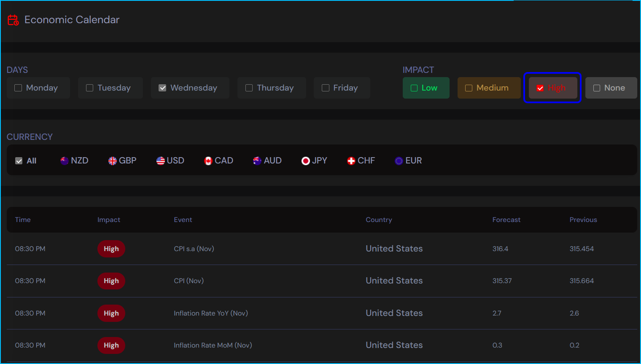Click the High badge in CPI s.a row
Viewport: 641px width, 364px height.
pos(111,249)
